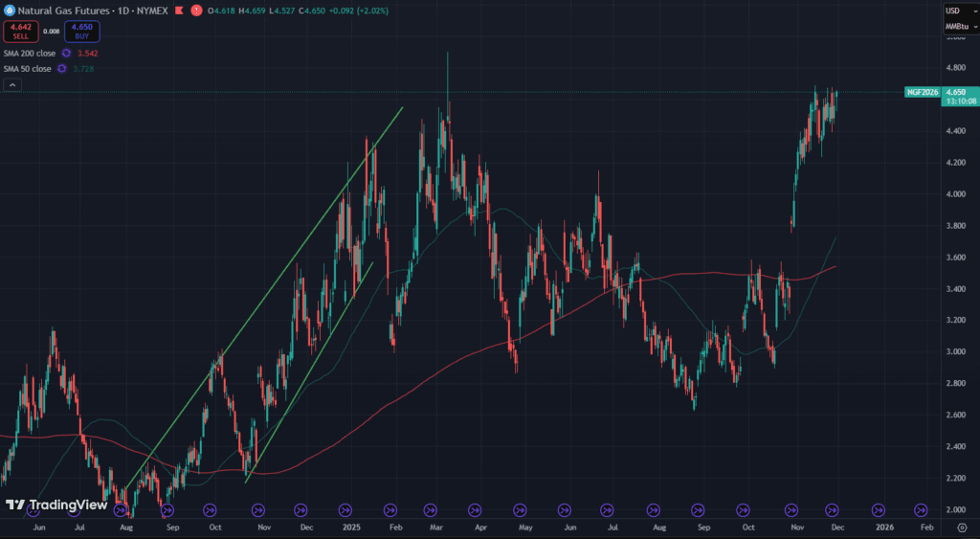Image resolution: width=980 pixels, height=539 pixels.
Task: Click the Natural Gas water-drop symbol icon
Action: (9, 11)
